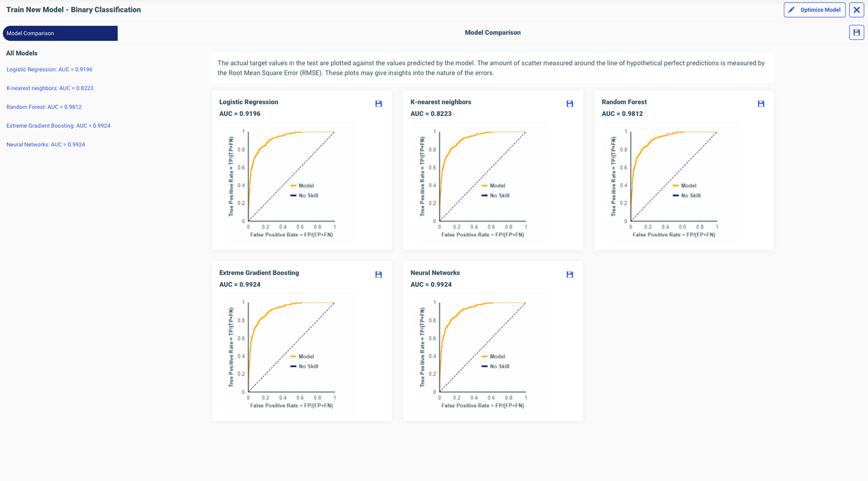Open Random Forest AUC link
868x481 pixels.
[44, 107]
